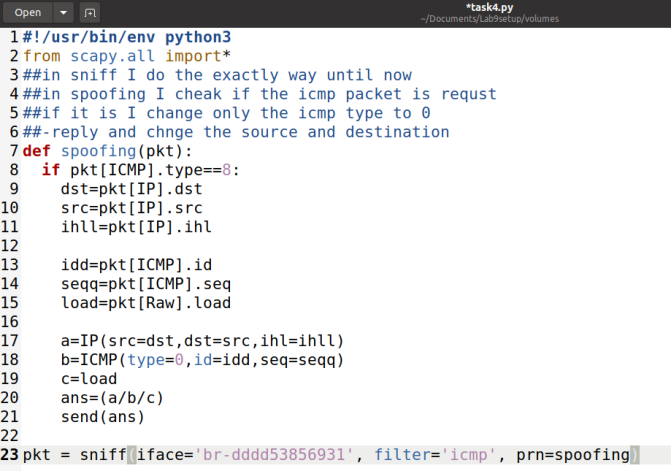The image size is (672, 472).
Task: Click line number 23 in the gutter
Action: (x=10, y=454)
